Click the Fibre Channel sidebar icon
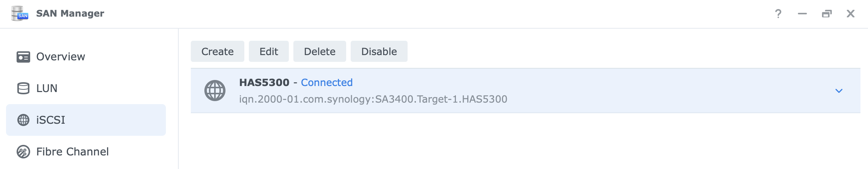The height and width of the screenshot is (169, 868). [x=23, y=152]
